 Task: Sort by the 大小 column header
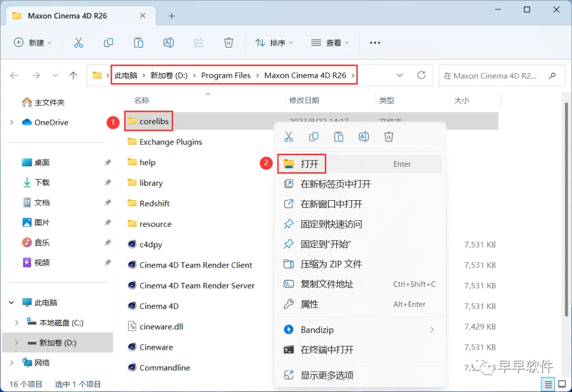point(462,100)
